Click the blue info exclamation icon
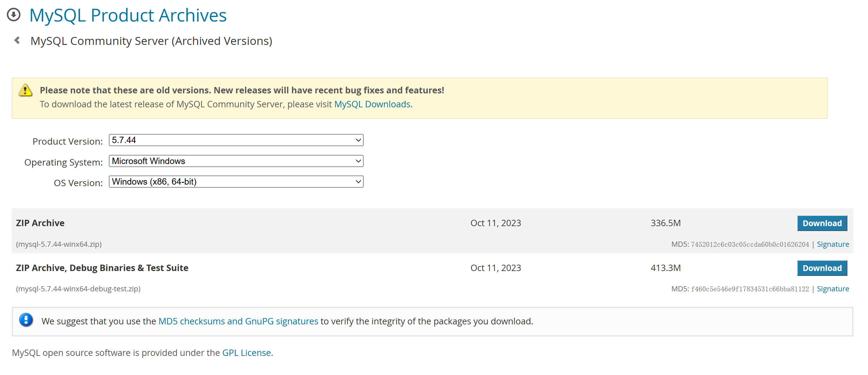This screenshot has height=375, width=868. tap(26, 320)
